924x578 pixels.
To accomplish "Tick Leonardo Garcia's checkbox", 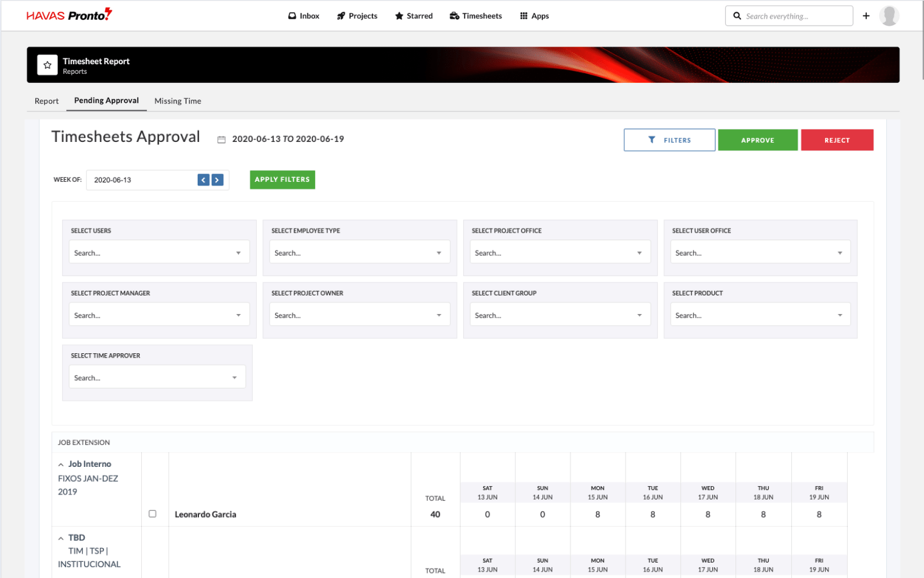I will click(x=153, y=514).
